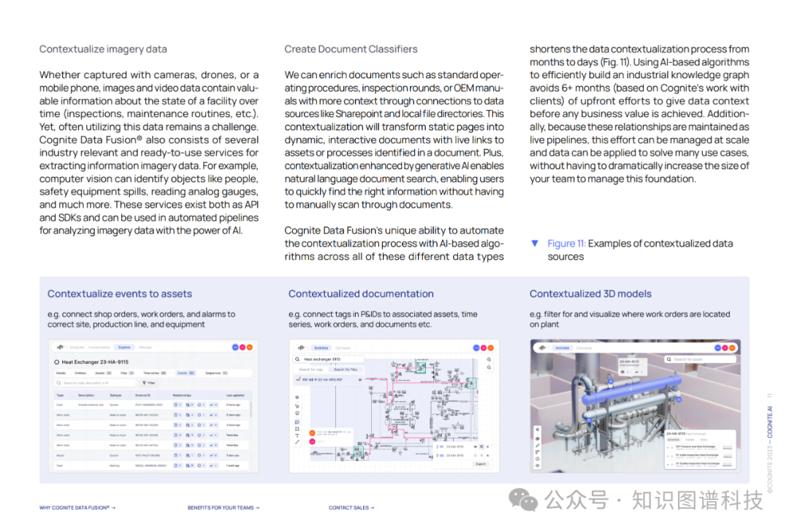Image resolution: width=789 pixels, height=532 pixels.
Task: Remove item 01 with its X icon
Action: coord(487,446)
